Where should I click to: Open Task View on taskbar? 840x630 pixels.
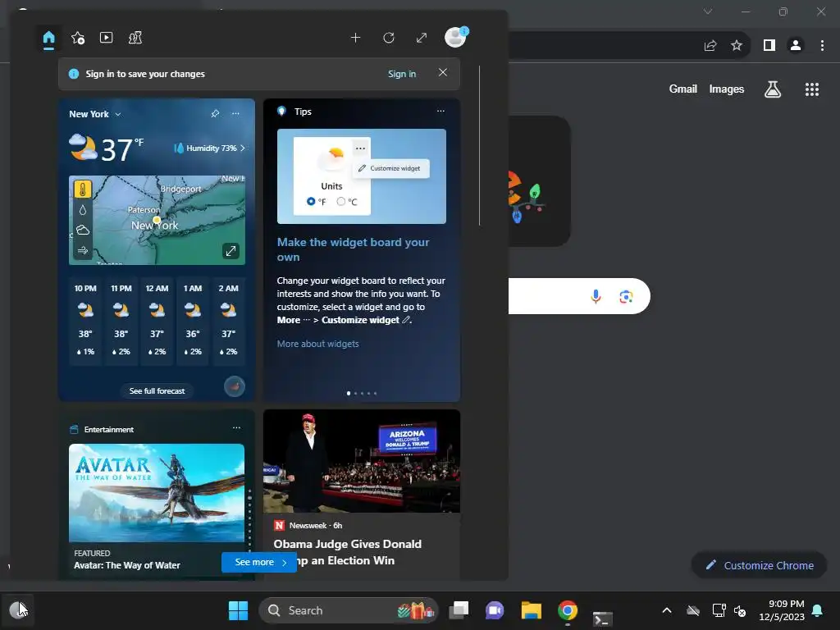coord(459,610)
